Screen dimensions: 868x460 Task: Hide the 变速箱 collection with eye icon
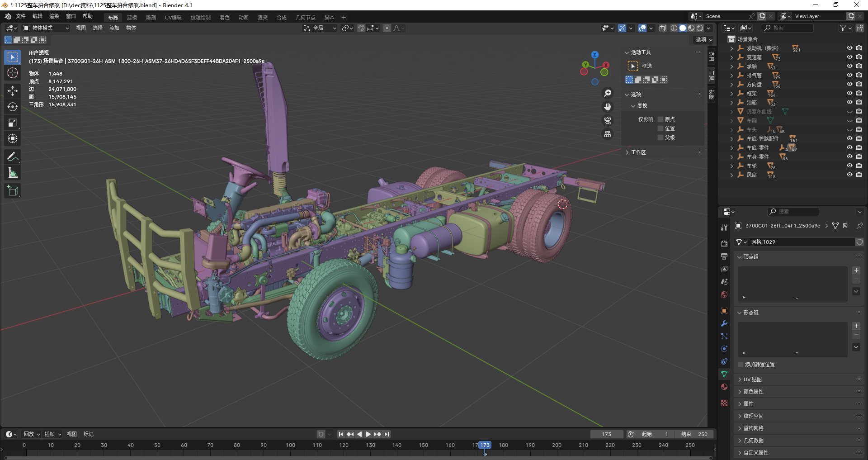(x=849, y=57)
